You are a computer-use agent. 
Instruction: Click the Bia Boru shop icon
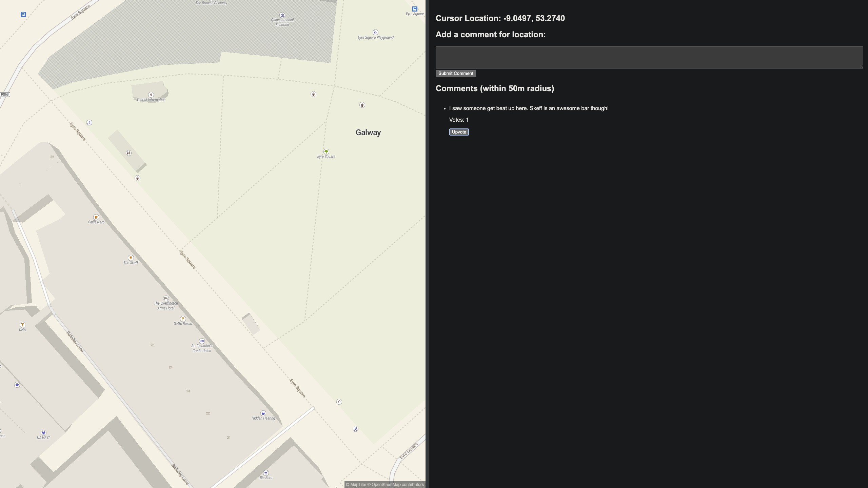coord(266,473)
